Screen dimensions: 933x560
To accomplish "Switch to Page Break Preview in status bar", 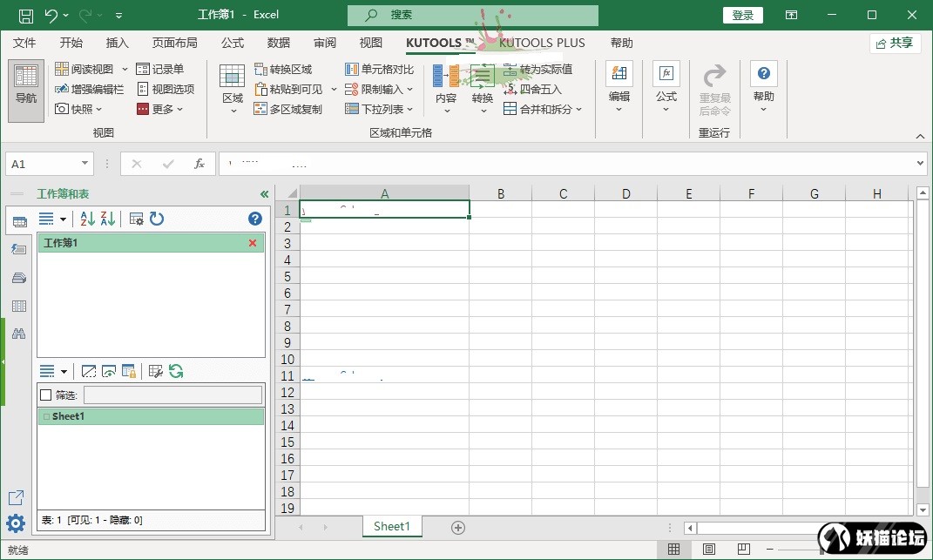I will click(x=744, y=549).
